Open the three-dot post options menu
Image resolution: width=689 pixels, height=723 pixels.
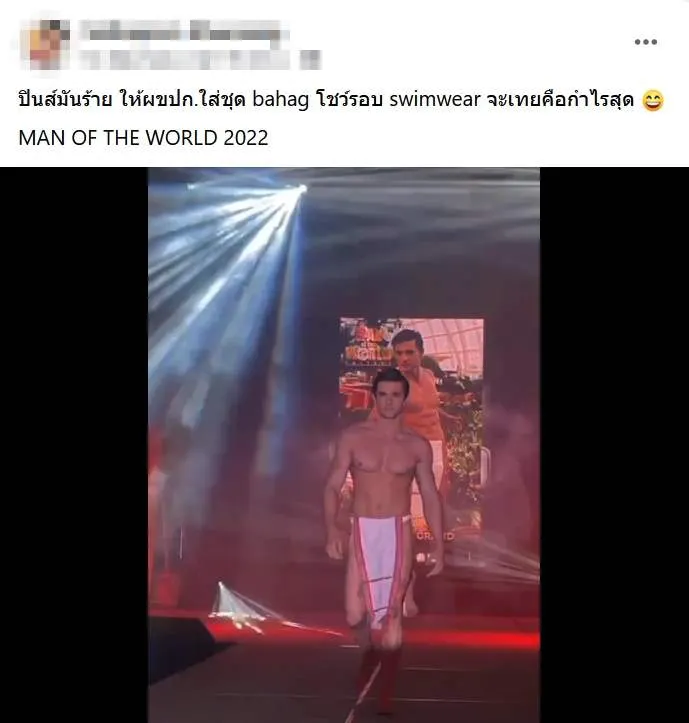point(645,42)
